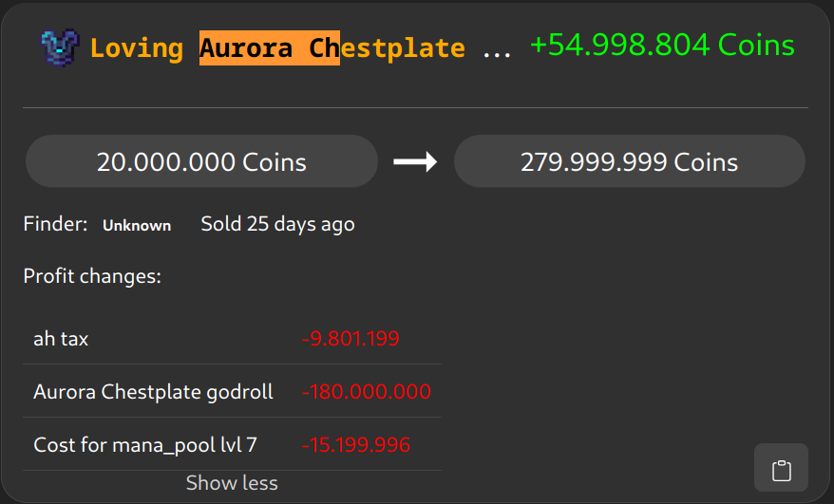Image resolution: width=834 pixels, height=504 pixels.
Task: Select the Cost for mana_pool lvl 7 row
Action: click(145, 445)
